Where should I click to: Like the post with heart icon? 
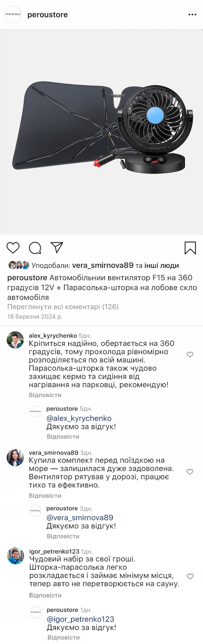tap(13, 248)
